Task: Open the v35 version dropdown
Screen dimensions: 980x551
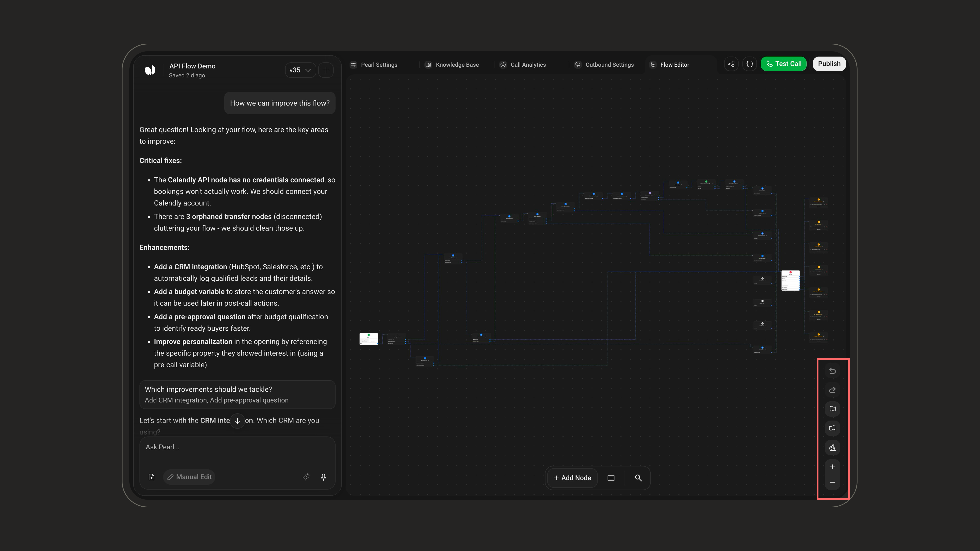Action: [x=300, y=70]
